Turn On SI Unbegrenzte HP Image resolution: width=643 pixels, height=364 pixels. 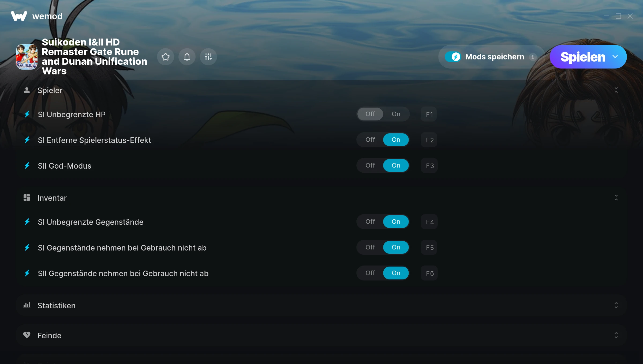point(396,114)
